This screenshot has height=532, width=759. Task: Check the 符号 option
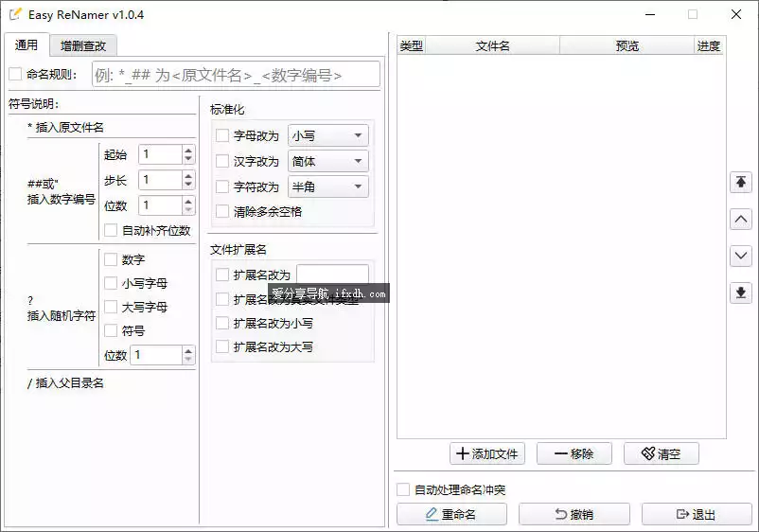point(111,330)
